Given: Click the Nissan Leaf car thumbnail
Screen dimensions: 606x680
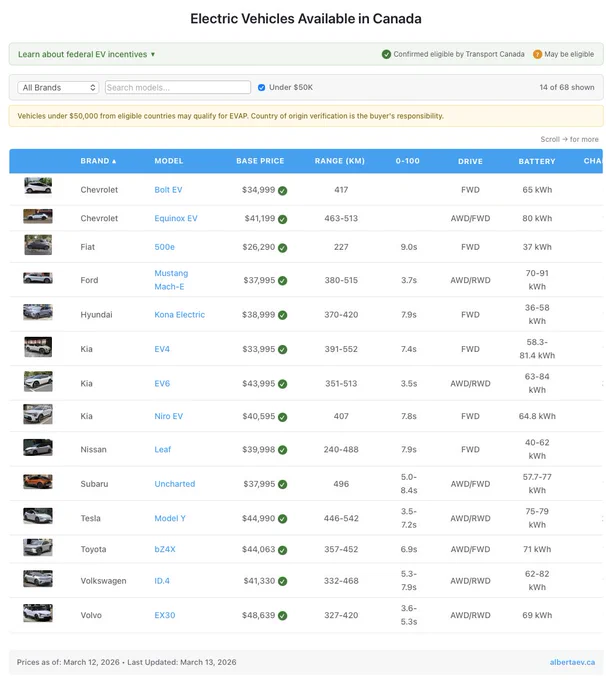Looking at the screenshot, I should [x=38, y=448].
